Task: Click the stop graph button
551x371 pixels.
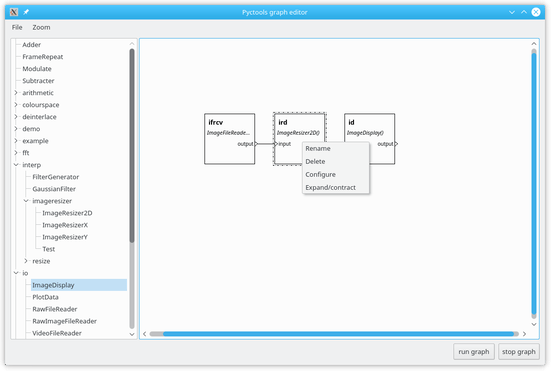Action: click(519, 352)
